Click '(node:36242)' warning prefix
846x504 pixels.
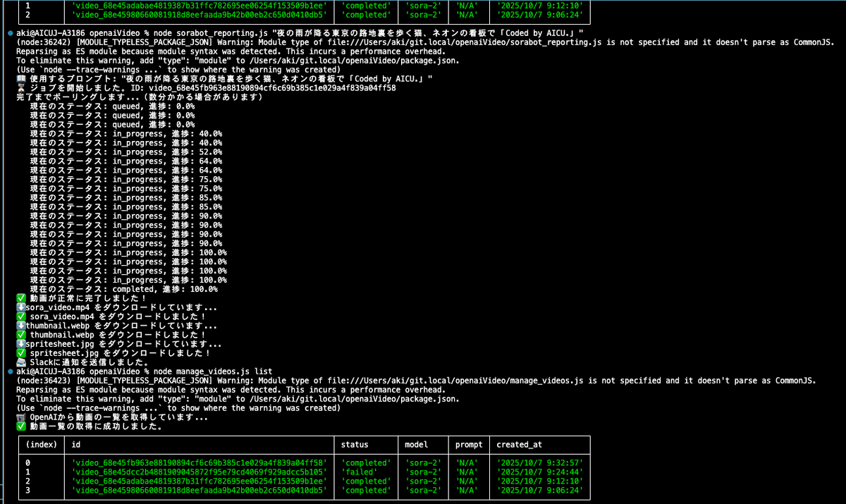(44, 43)
